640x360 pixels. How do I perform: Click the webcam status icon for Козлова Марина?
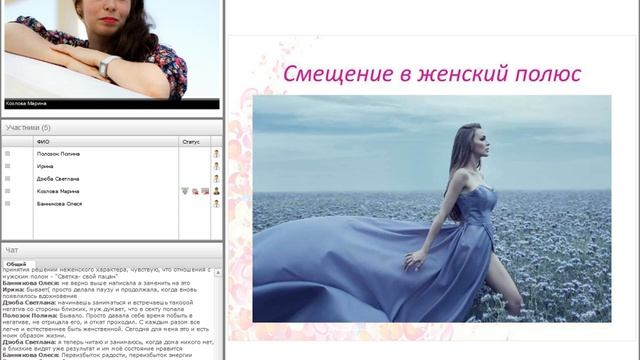(x=196, y=191)
